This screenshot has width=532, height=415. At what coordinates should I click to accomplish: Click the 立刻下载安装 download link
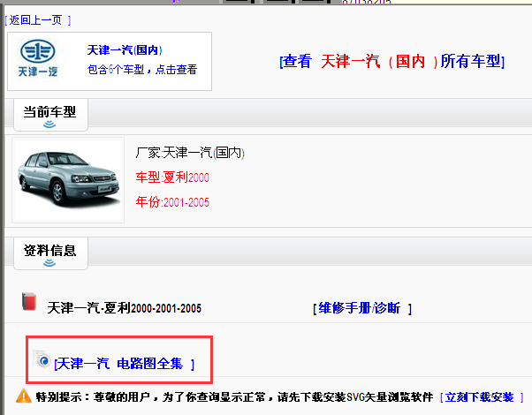tap(482, 397)
